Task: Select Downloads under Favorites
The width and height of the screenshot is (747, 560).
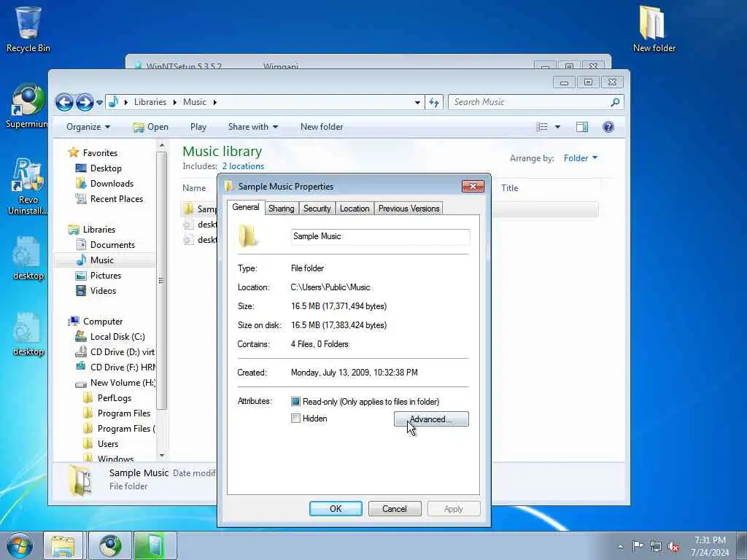Action: pyautogui.click(x=105, y=183)
